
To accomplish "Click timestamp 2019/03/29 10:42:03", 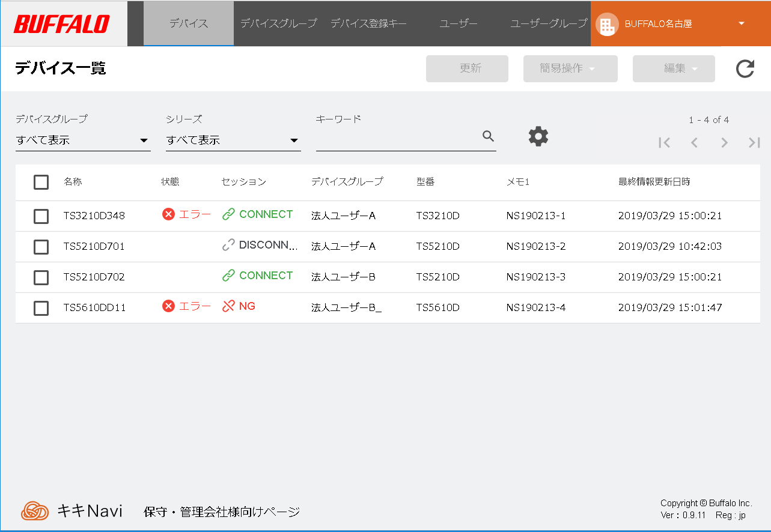I will tap(670, 246).
